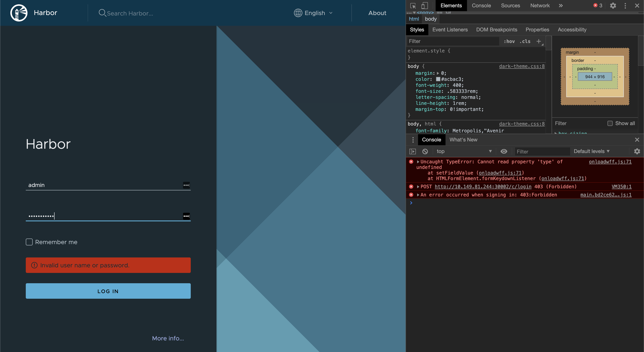Toggle the device toolbar icon
This screenshot has height=352, width=644.
(424, 6)
